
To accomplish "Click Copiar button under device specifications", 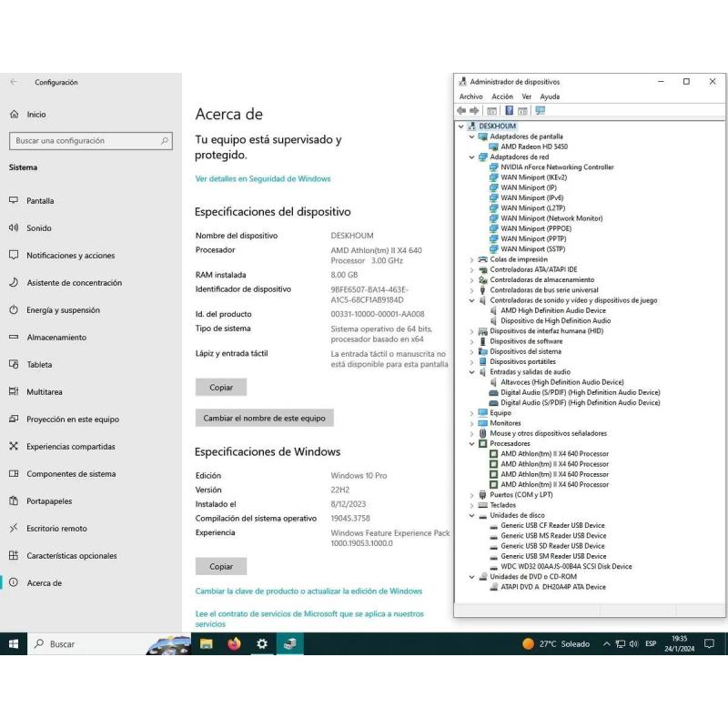I will pos(221,388).
